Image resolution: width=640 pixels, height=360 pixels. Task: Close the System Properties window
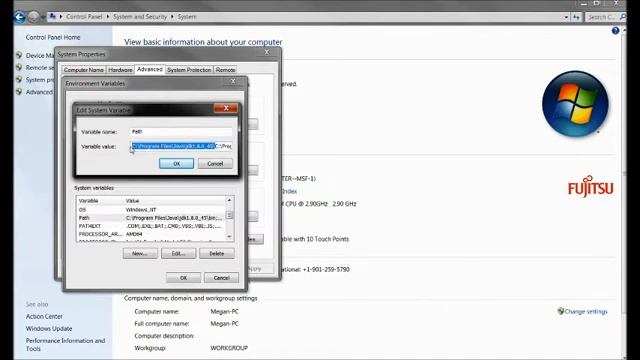coord(267,52)
